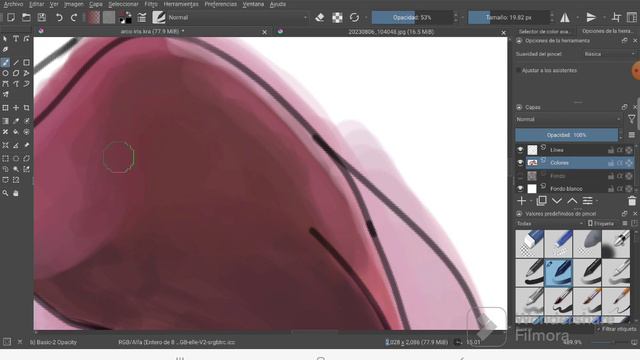Screen dimensions: 640x360
Task: Switch to 'Selector de color' docker tab
Action: pos(544,31)
